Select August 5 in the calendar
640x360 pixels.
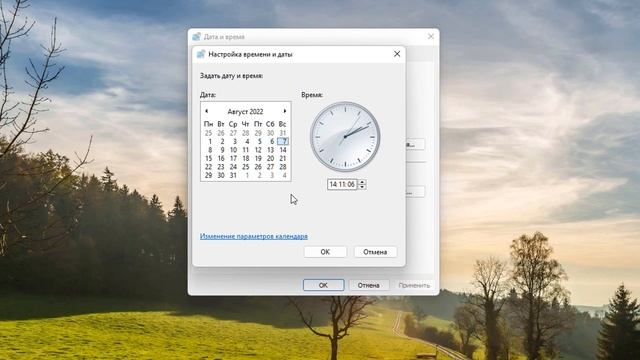(259, 141)
